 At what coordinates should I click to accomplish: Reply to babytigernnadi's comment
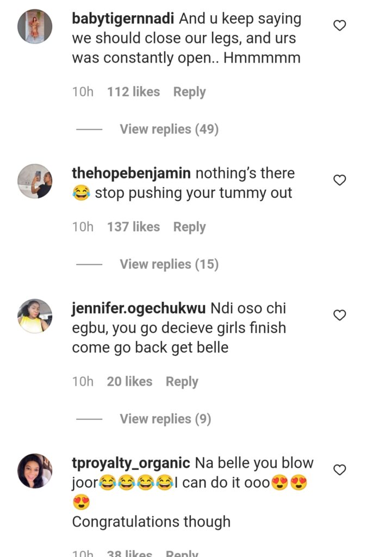click(189, 92)
